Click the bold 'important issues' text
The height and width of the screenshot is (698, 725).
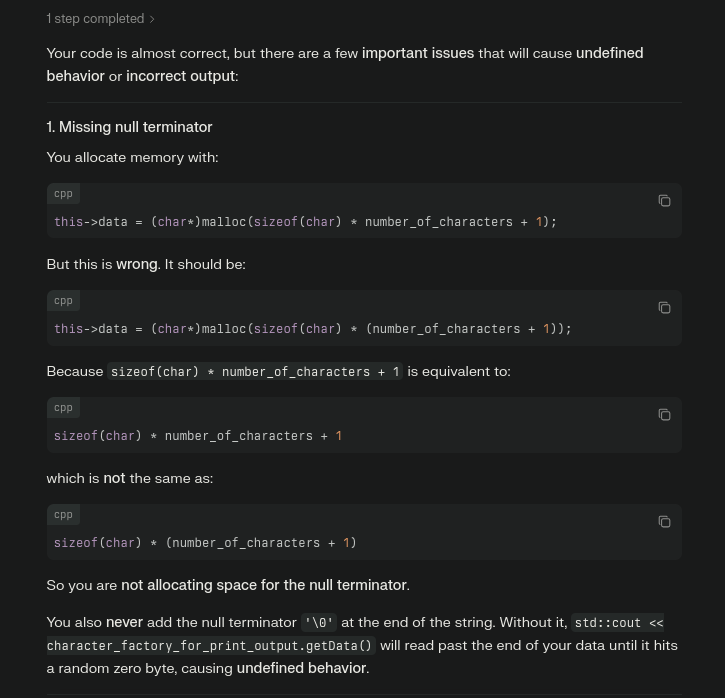click(x=417, y=53)
